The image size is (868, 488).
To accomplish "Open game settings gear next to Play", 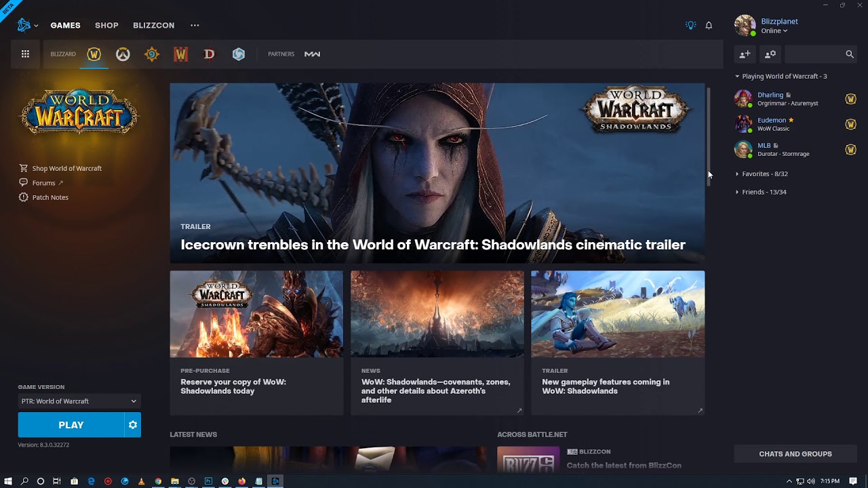I will tap(133, 425).
